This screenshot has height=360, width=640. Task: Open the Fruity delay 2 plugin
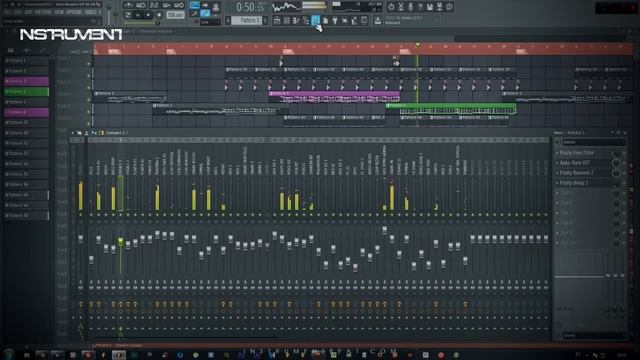pos(574,183)
